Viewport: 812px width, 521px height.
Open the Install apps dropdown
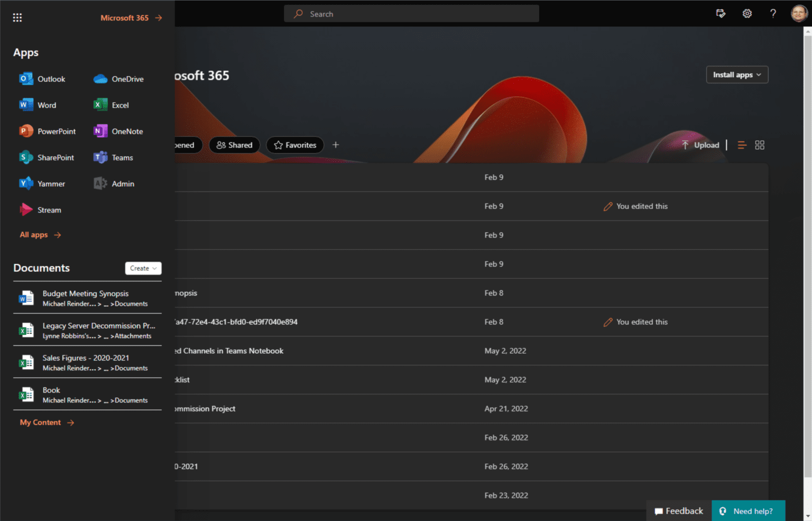tap(737, 75)
